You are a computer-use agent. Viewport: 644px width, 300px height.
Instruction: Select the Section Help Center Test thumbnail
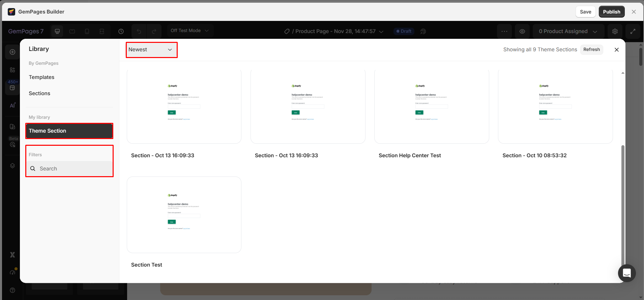(x=432, y=106)
